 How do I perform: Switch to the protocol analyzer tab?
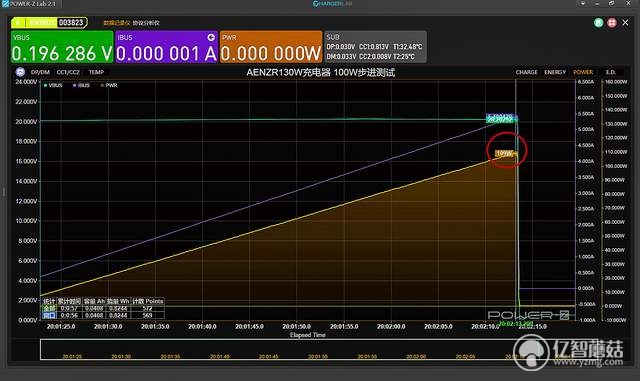pyautogui.click(x=146, y=23)
